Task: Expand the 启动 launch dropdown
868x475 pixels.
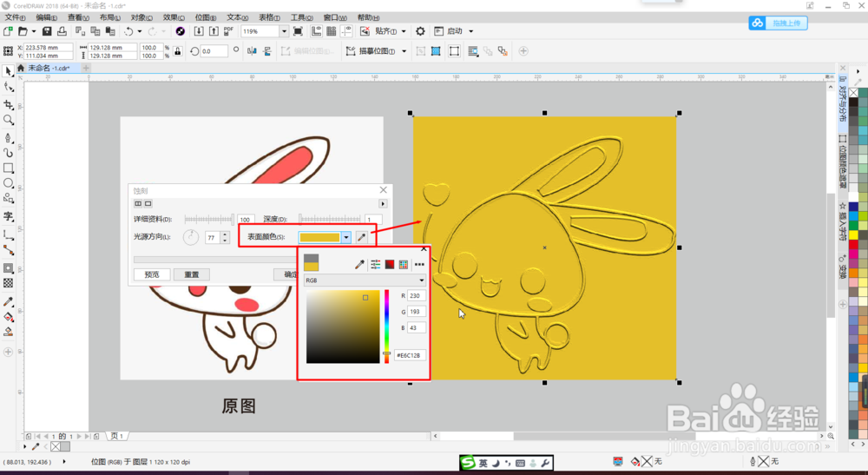Action: pyautogui.click(x=471, y=31)
